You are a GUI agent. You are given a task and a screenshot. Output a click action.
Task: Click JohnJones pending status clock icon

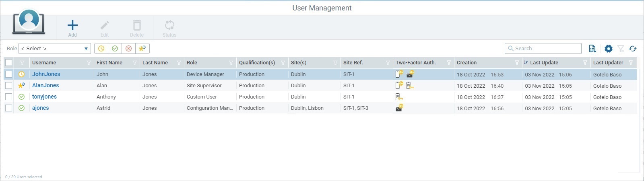click(x=22, y=74)
